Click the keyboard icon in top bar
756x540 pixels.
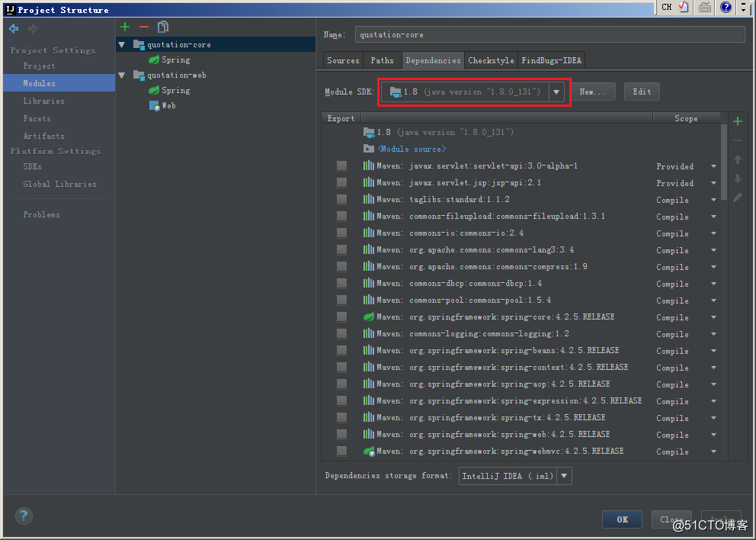705,7
